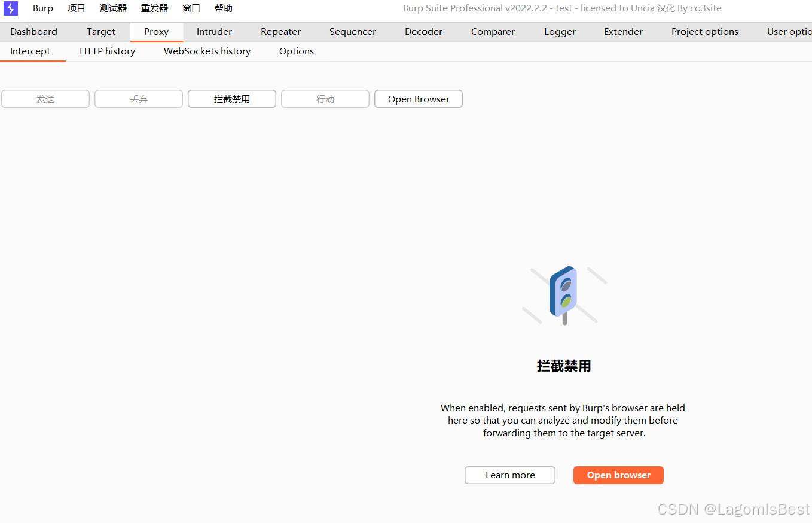Open the Proxy Options sub-tab
The image size is (812, 523).
pos(297,51)
